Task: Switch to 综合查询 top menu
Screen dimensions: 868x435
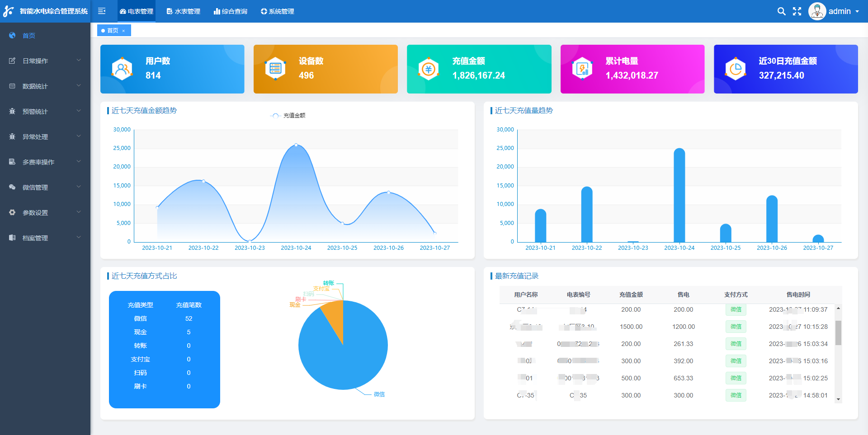Action: coord(231,11)
